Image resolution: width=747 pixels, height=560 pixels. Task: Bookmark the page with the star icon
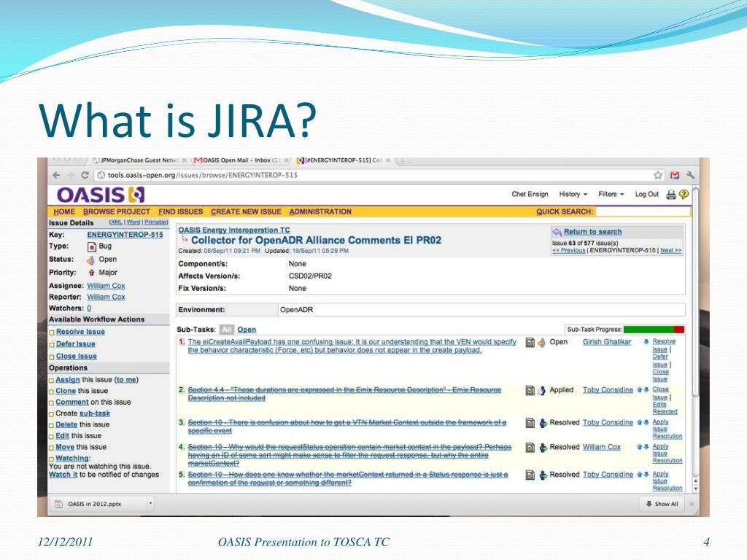point(658,175)
